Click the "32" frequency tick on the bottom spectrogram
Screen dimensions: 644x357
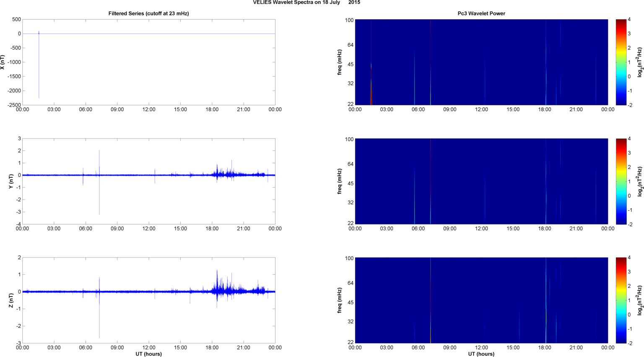(351, 322)
